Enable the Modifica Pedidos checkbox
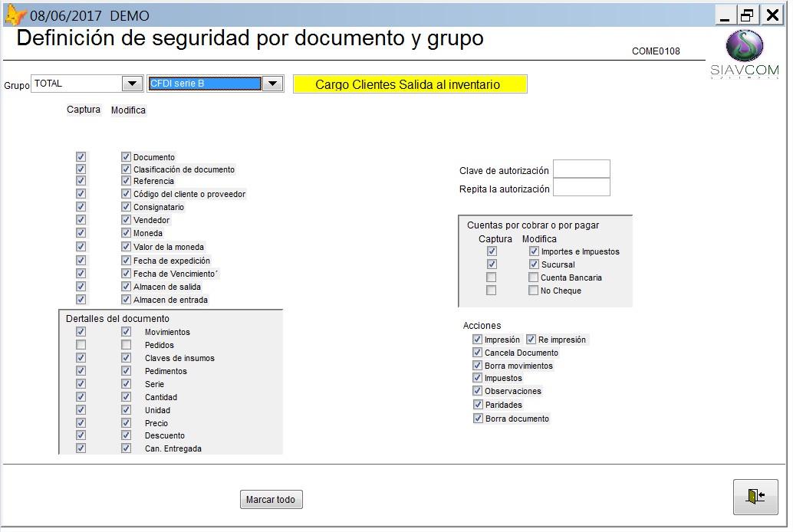The image size is (793, 532). (x=126, y=345)
